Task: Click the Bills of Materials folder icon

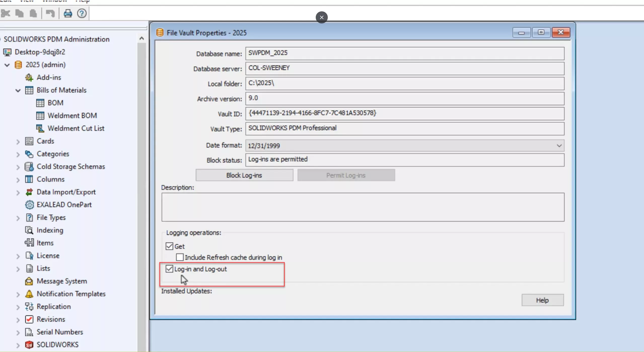Action: click(29, 90)
